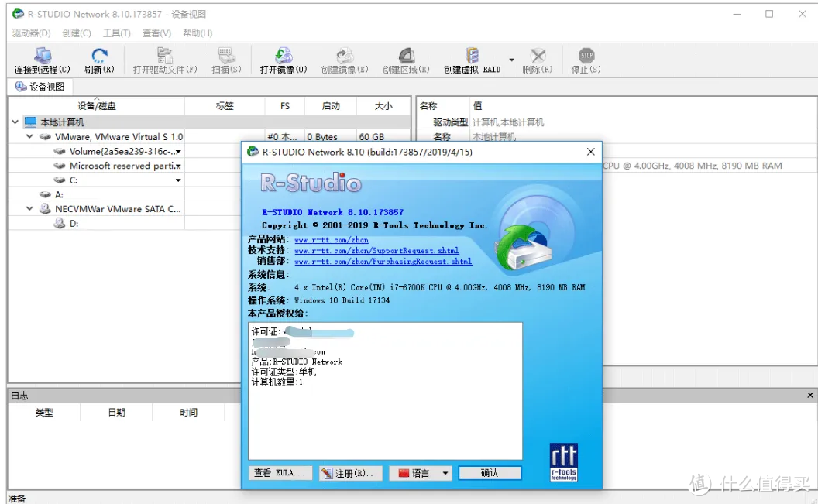
Task: Open the Language (语言) dropdown button
Action: [x=421, y=473]
